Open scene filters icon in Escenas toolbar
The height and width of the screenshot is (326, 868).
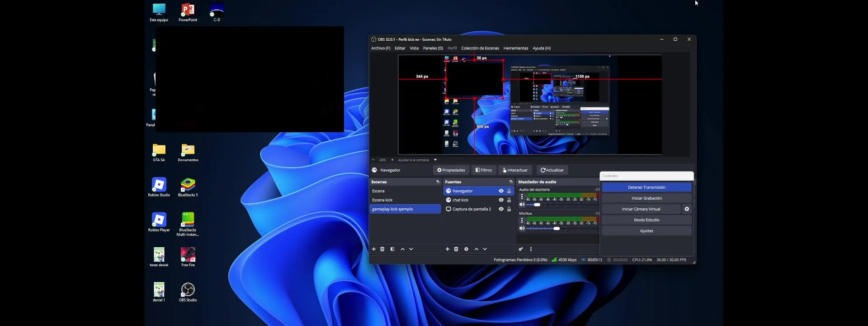392,249
